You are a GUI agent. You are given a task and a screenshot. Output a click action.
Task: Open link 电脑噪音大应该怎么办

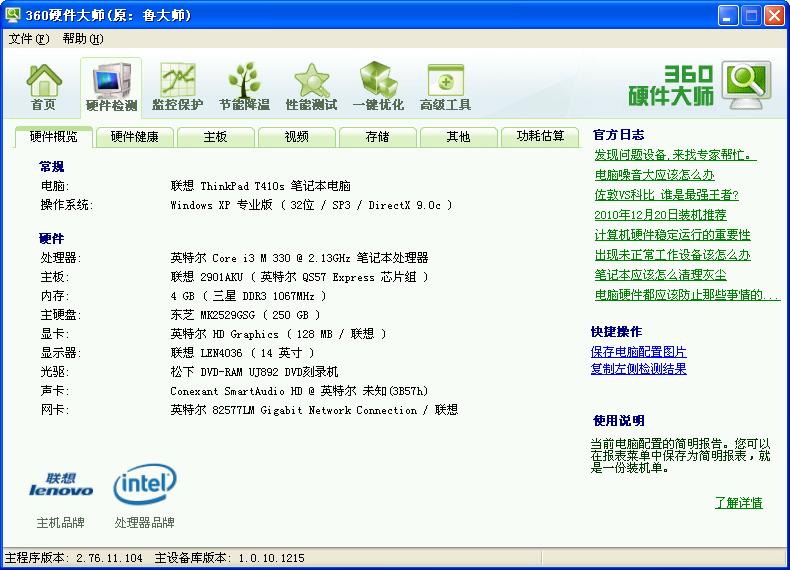[x=654, y=175]
